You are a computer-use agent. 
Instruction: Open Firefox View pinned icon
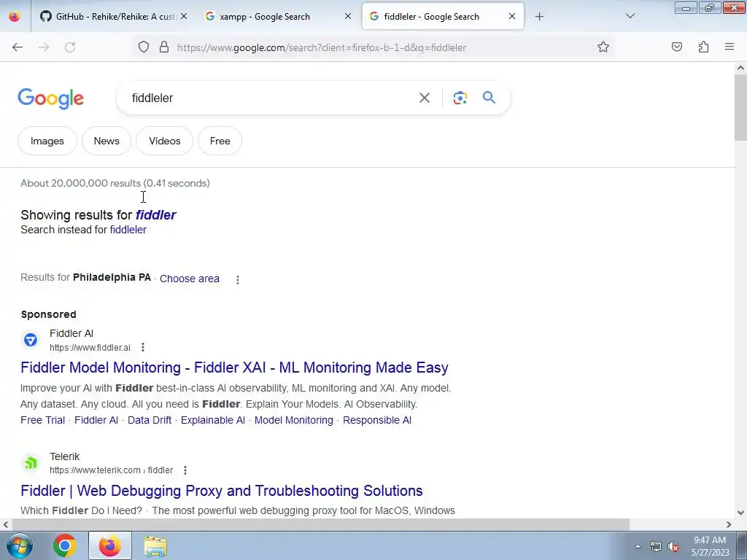[15, 17]
